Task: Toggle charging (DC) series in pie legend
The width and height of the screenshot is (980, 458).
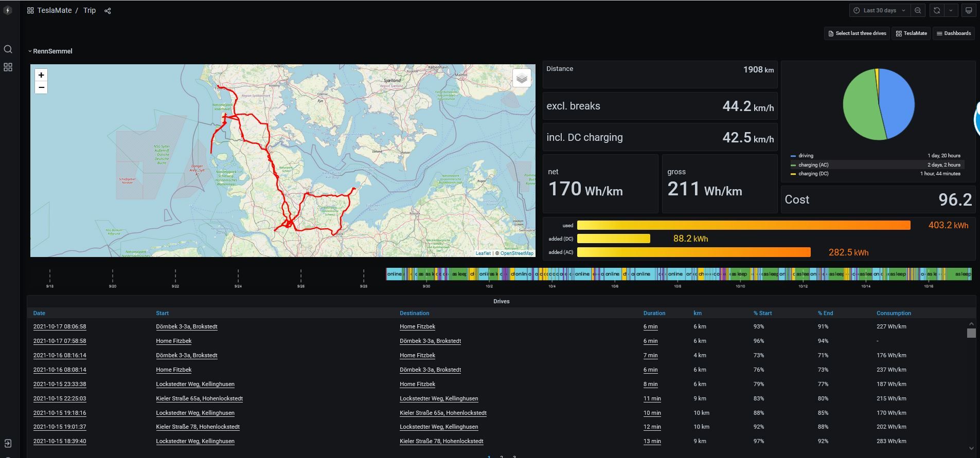Action: click(x=813, y=174)
